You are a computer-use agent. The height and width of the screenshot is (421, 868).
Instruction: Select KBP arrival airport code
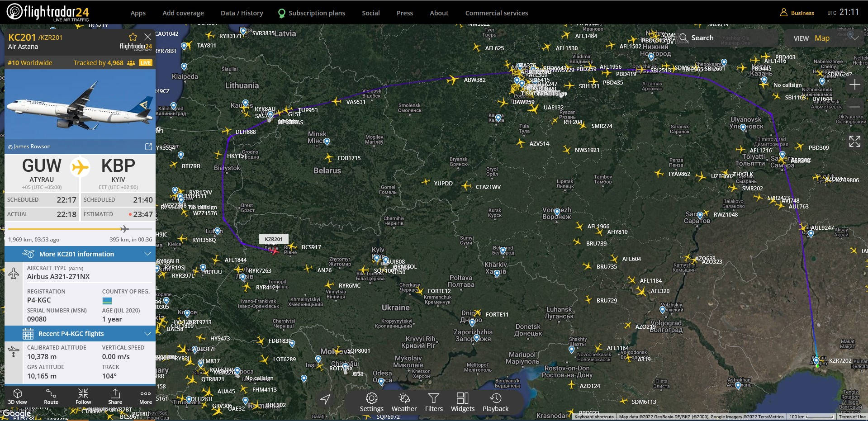[x=118, y=166]
